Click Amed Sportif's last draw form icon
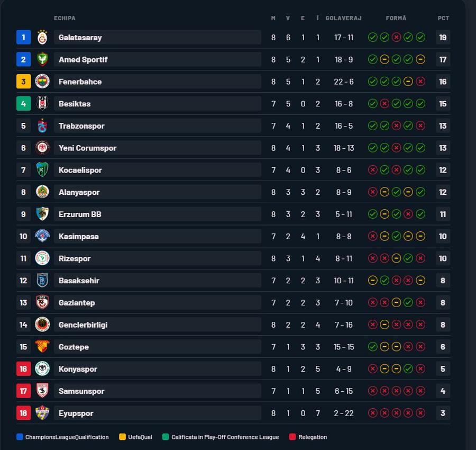476x450 pixels. click(x=420, y=59)
